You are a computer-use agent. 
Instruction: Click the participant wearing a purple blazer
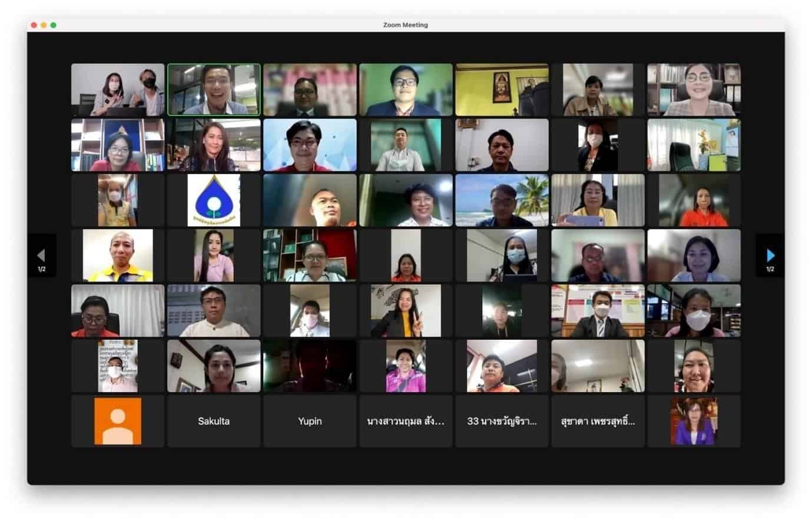(694, 421)
